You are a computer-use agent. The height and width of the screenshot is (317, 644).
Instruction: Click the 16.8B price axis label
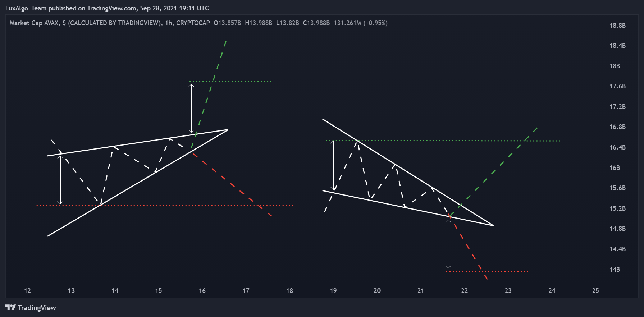coord(617,127)
